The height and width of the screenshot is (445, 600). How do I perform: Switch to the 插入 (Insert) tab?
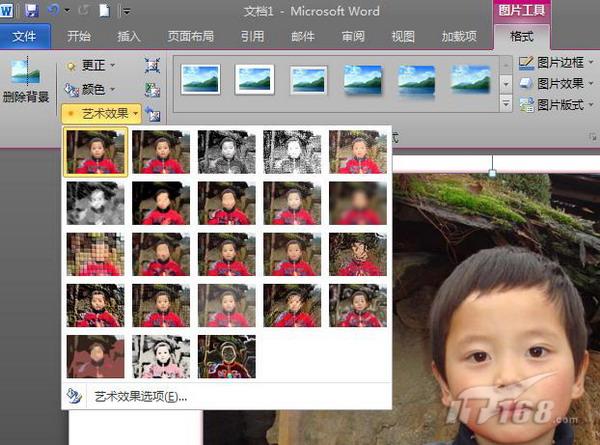pyautogui.click(x=129, y=36)
